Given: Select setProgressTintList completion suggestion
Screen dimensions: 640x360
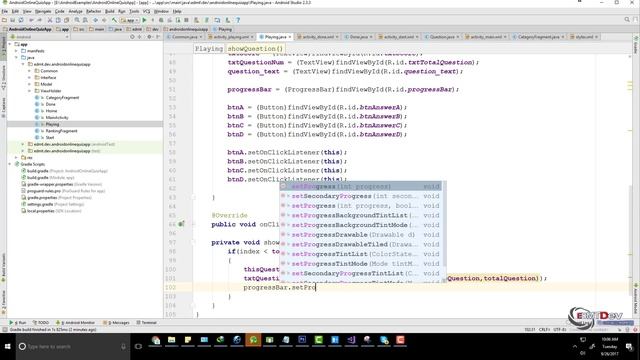Looking at the screenshot, I should click(x=361, y=254).
